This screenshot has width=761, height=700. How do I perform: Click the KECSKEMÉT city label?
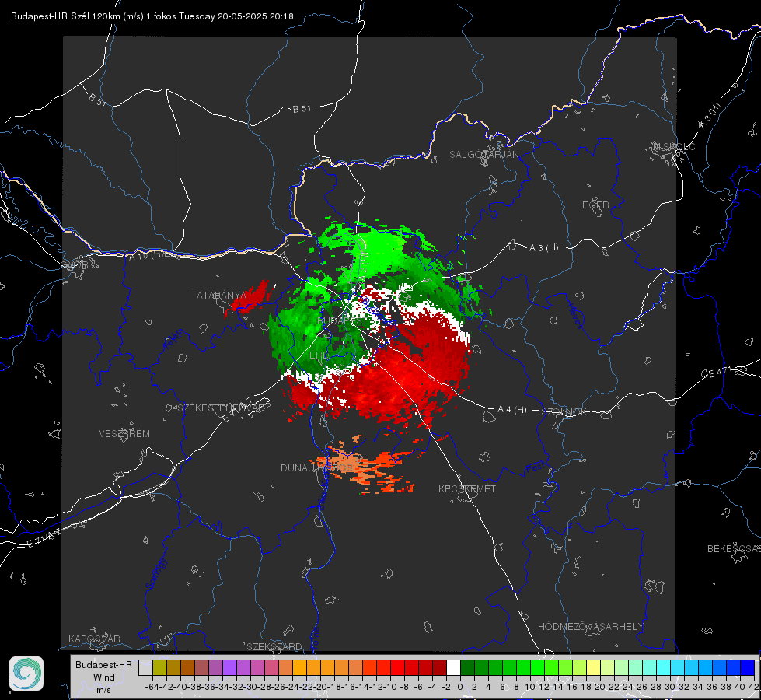(x=467, y=488)
